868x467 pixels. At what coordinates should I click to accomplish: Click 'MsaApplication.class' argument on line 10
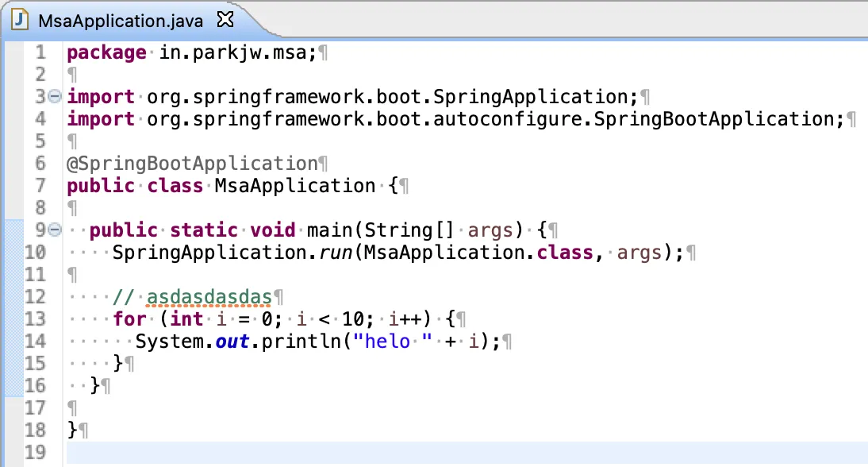click(x=478, y=253)
